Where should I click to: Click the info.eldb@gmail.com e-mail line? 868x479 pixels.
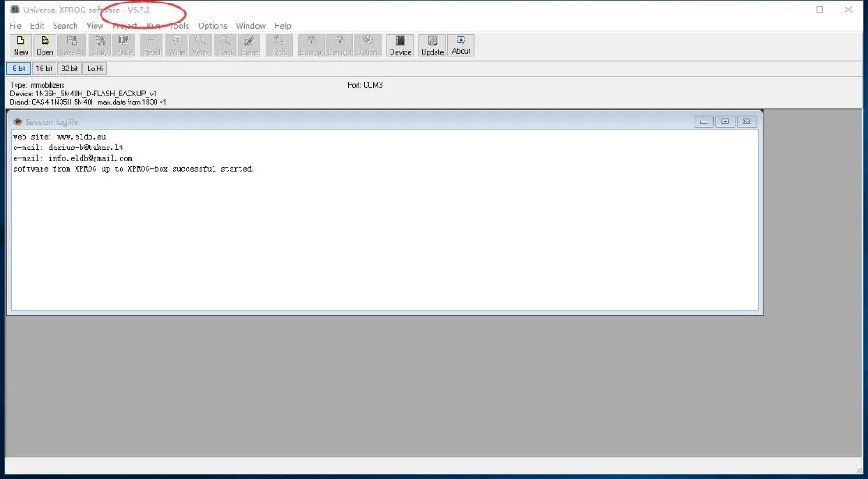[x=73, y=158]
